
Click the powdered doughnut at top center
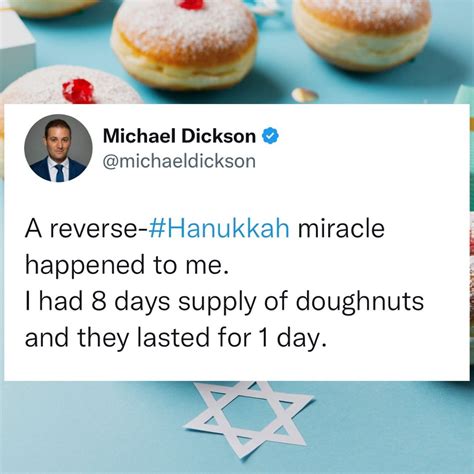pyautogui.click(x=184, y=44)
